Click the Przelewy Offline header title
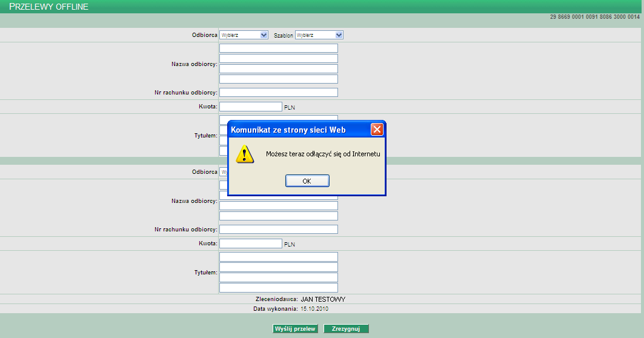The image size is (644, 338). [48, 7]
